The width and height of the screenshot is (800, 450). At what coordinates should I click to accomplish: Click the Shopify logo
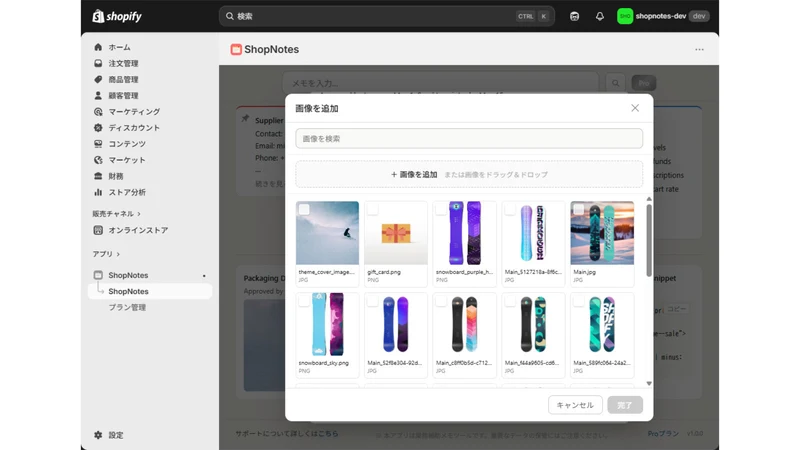click(x=117, y=16)
